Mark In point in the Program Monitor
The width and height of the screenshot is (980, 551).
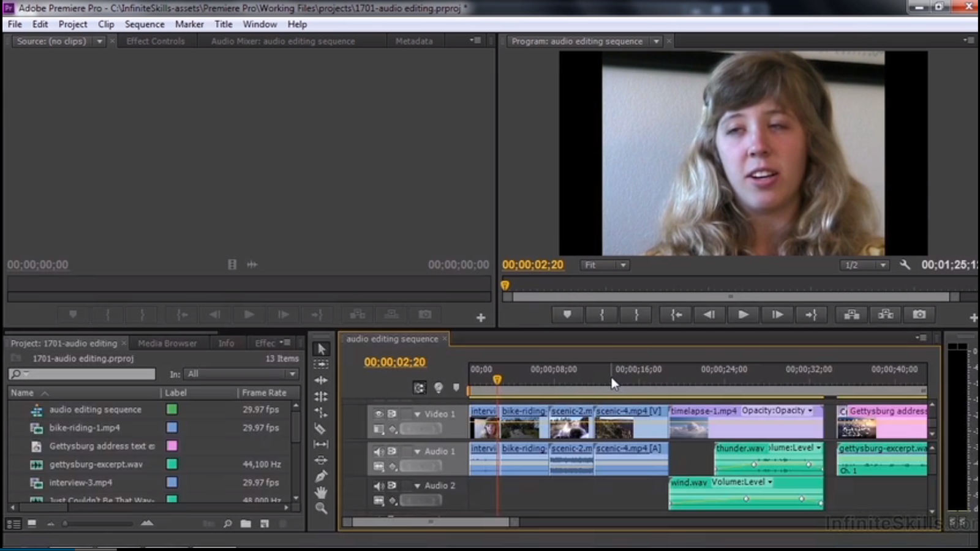coord(602,315)
